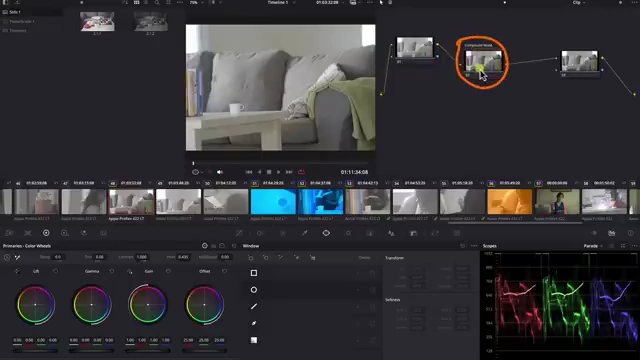Show the Scopes panel icon in palette toolbar
The width and height of the screenshot is (640, 360).
click(611, 233)
